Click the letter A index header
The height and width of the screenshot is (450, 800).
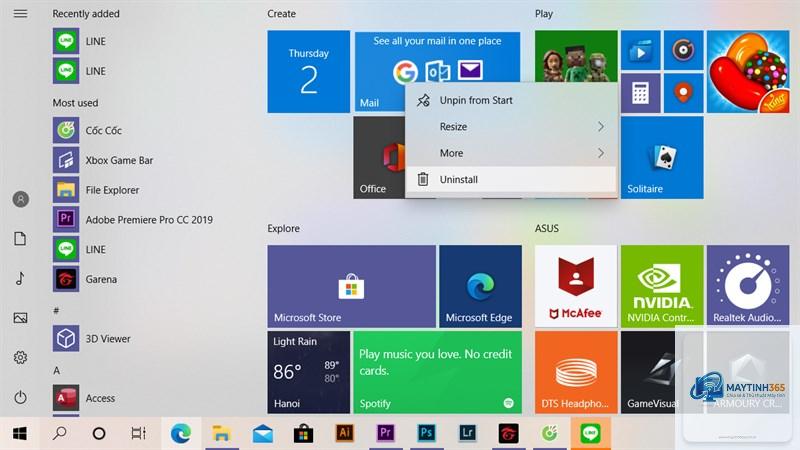pos(57,370)
